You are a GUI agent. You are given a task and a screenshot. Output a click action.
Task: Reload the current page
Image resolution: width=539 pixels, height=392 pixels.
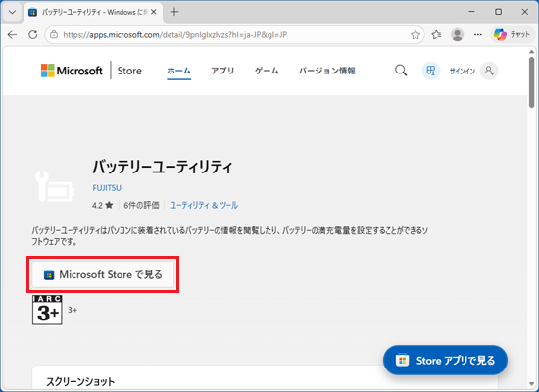[33, 34]
